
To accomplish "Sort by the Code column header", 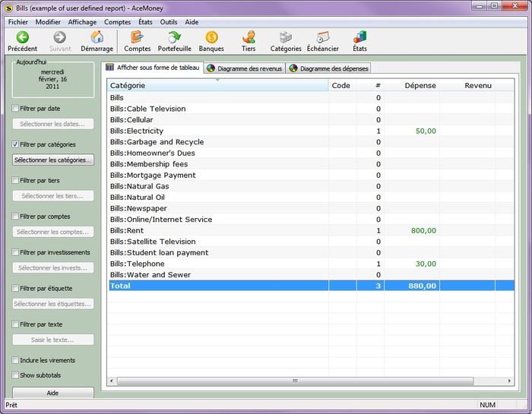I will pyautogui.click(x=342, y=85).
